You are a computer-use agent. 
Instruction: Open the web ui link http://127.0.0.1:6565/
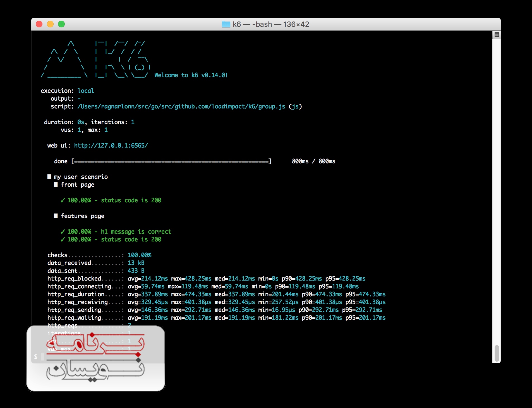(111, 146)
